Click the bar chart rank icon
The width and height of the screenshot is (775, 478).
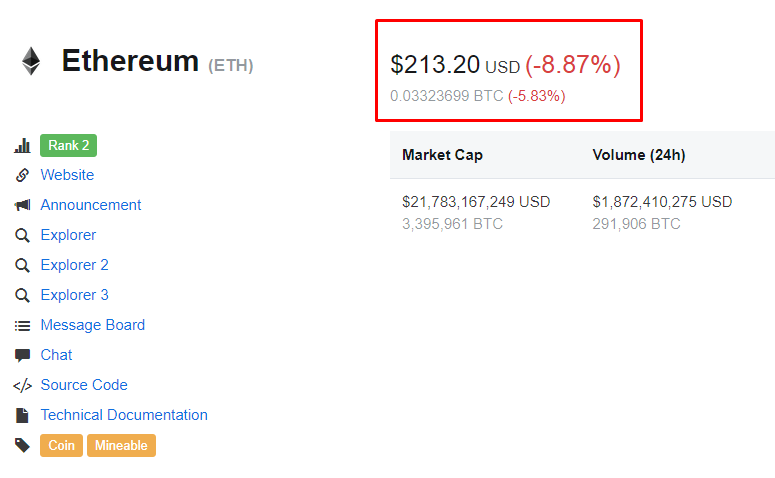22,145
